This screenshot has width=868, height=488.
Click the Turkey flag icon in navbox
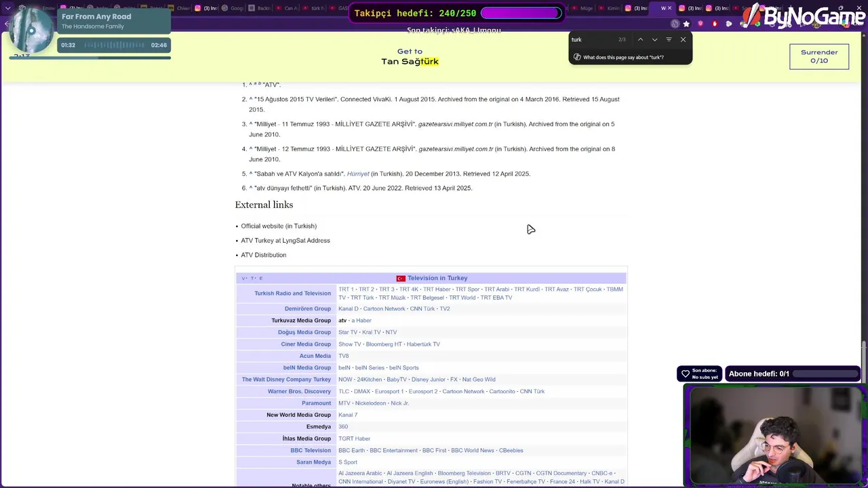coord(401,279)
